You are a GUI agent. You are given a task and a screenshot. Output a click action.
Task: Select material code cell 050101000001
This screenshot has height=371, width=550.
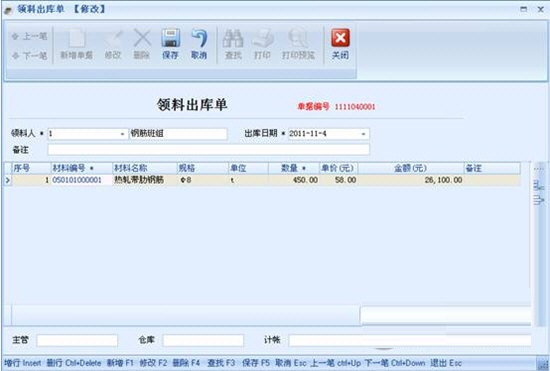81,180
